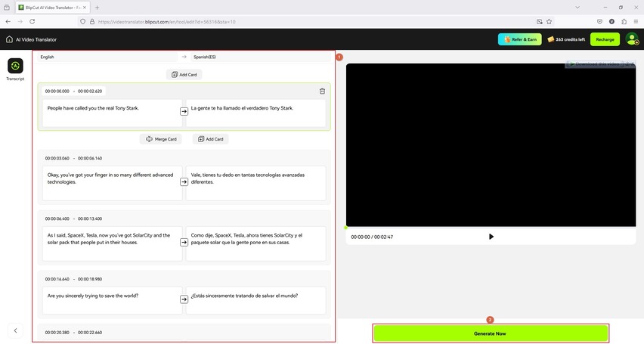Go to AI Video Translator home icon
Image resolution: width=644 pixels, height=344 pixels.
[x=9, y=39]
